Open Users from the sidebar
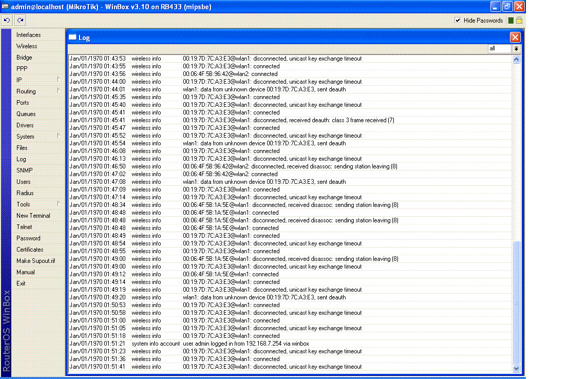The width and height of the screenshot is (588, 379). [23, 181]
